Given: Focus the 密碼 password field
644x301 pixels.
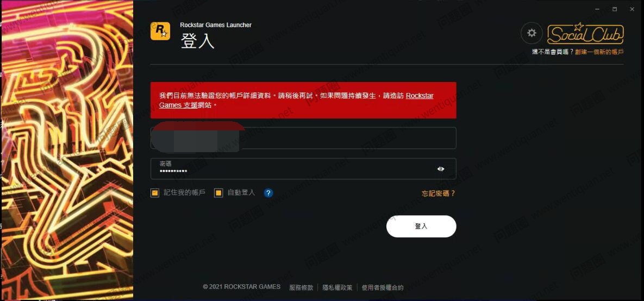Looking at the screenshot, I should (x=303, y=169).
